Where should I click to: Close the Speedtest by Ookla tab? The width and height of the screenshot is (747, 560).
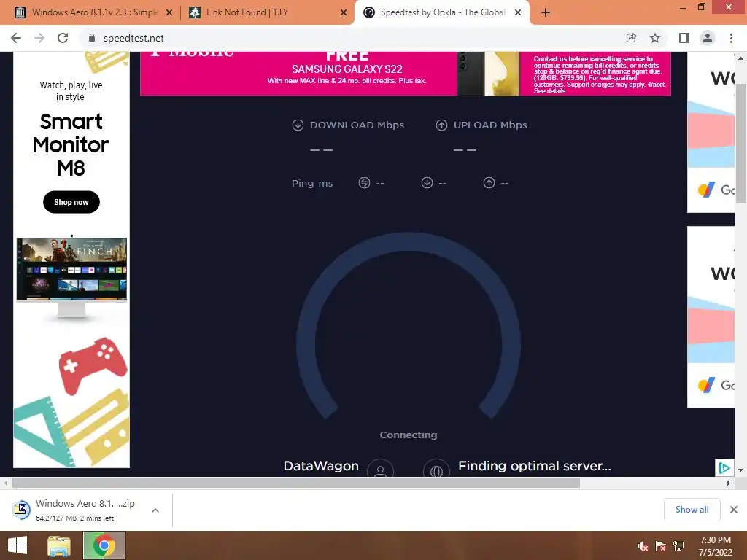518,13
